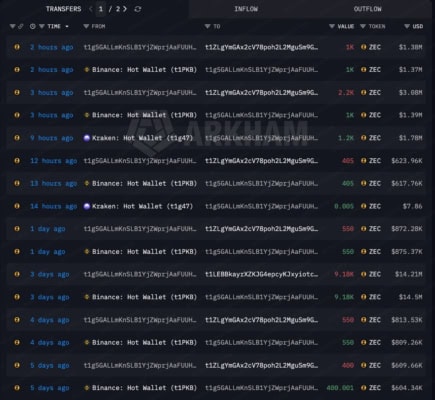Open recipient address t1ZLgYmGAx in $872.28K row

point(261,229)
